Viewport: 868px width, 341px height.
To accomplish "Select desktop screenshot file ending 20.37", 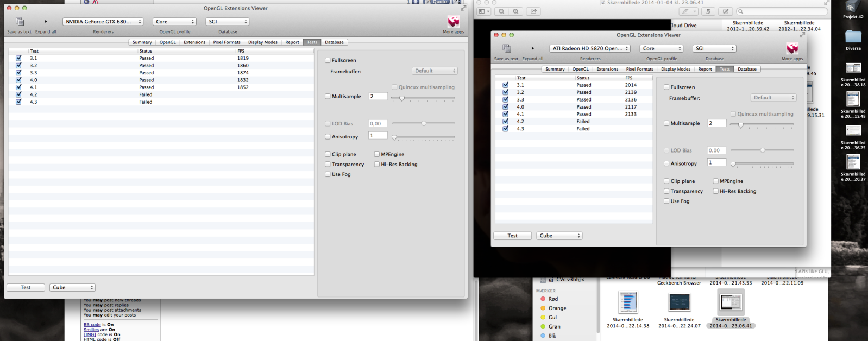I will tap(853, 162).
